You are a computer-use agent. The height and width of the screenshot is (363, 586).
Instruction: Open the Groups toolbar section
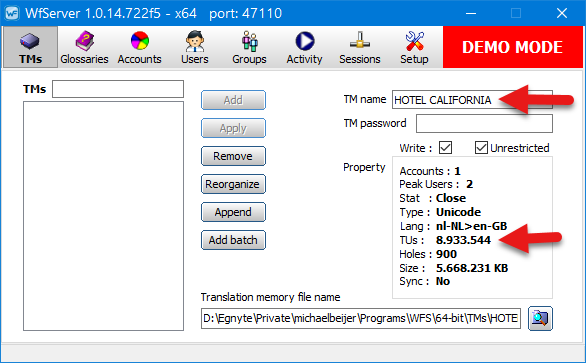[x=249, y=47]
